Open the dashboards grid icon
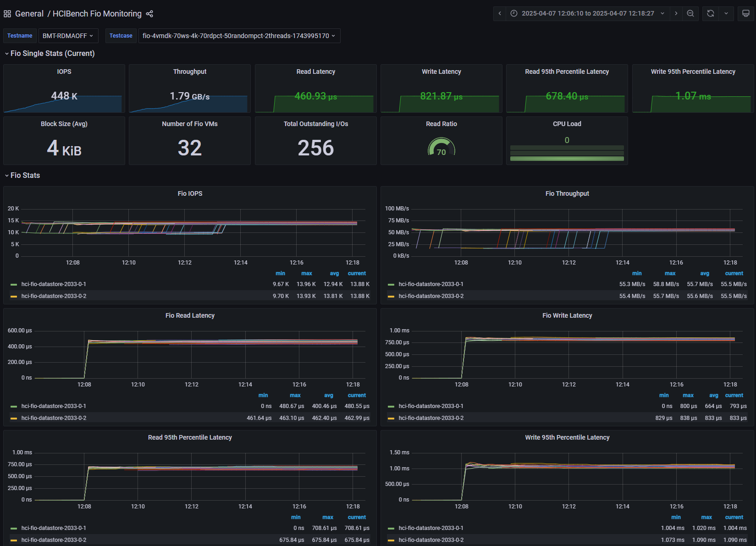Screen dimensions: 756x546 point(7,14)
